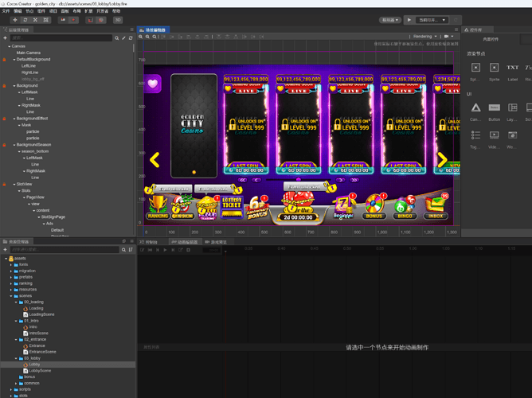Click the Play preview button

pyautogui.click(x=409, y=20)
